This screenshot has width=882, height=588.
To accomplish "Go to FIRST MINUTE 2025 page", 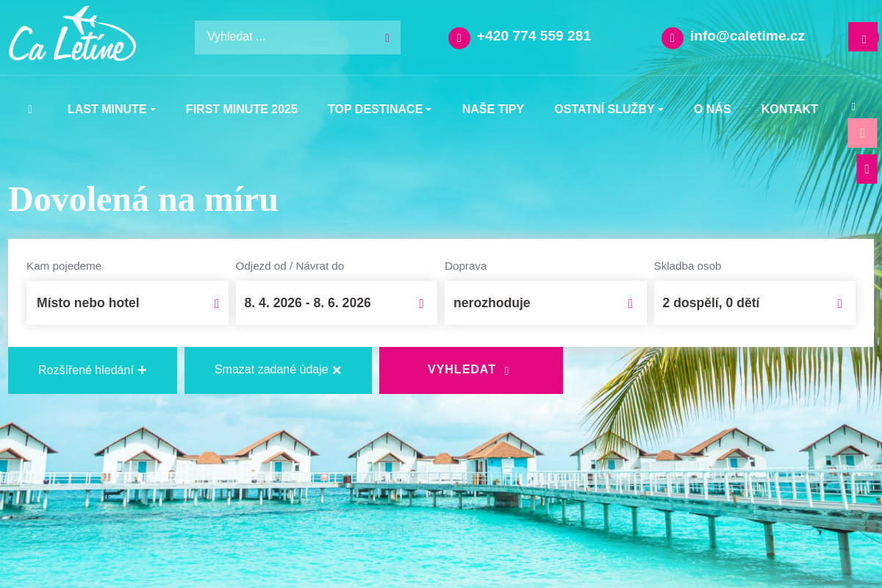I will point(242,109).
